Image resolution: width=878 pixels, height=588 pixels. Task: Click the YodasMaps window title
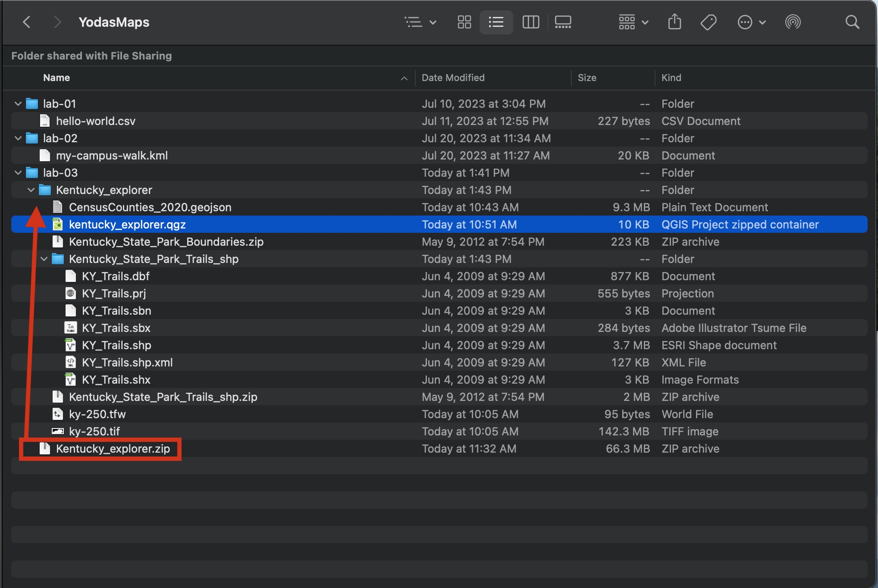(x=114, y=22)
